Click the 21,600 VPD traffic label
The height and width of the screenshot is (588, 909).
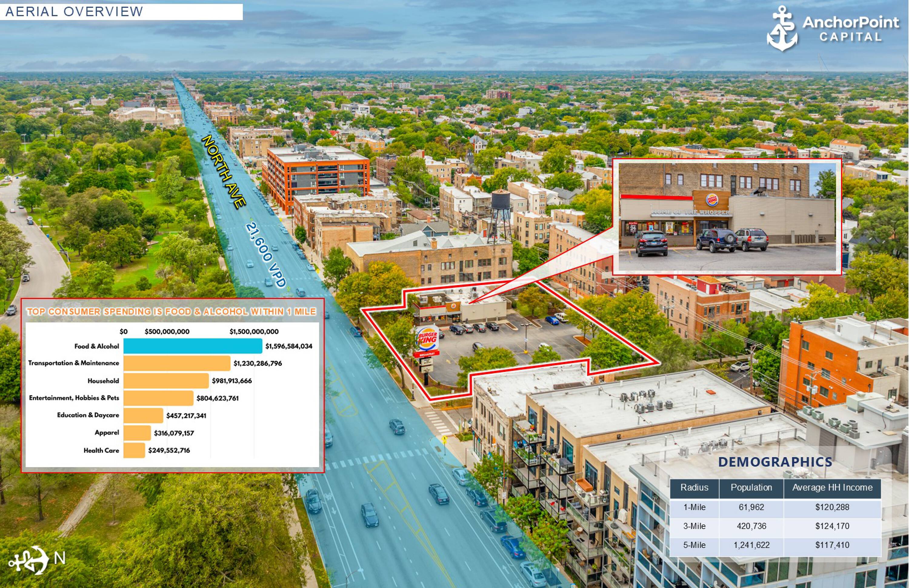coord(266,255)
